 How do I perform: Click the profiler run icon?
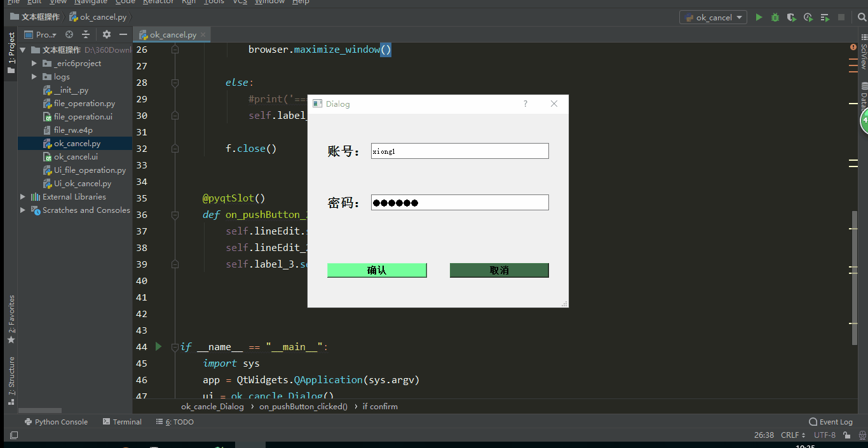pyautogui.click(x=808, y=18)
